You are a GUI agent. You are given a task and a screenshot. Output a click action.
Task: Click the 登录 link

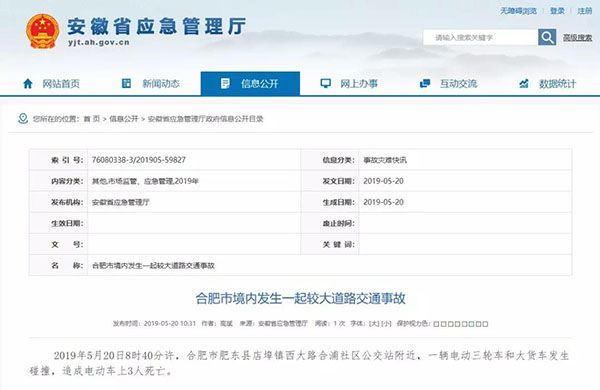tap(558, 11)
